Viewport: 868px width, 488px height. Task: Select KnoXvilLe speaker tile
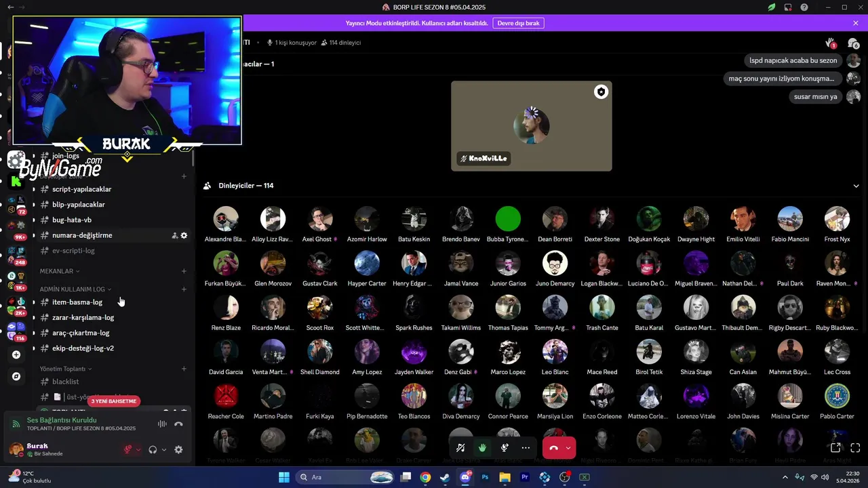tap(532, 126)
